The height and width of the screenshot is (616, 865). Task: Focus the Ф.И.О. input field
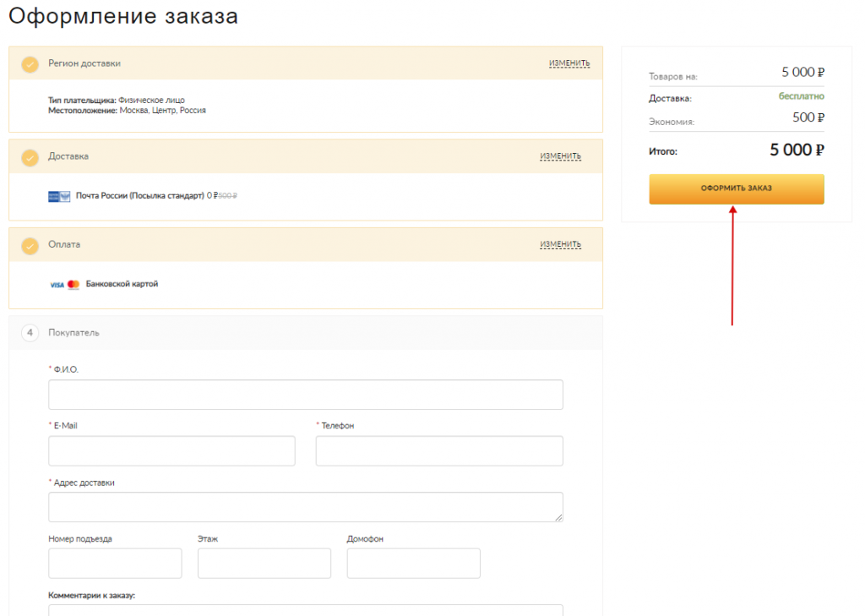coord(306,395)
